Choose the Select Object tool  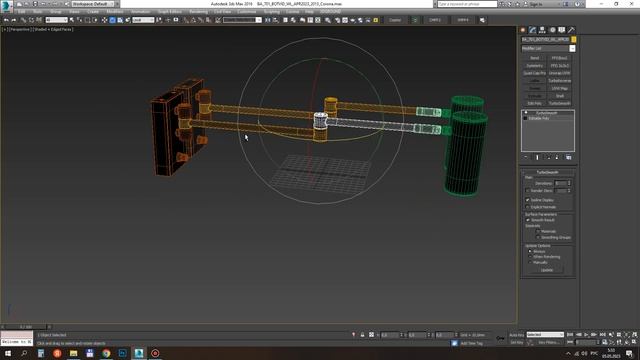72,20
